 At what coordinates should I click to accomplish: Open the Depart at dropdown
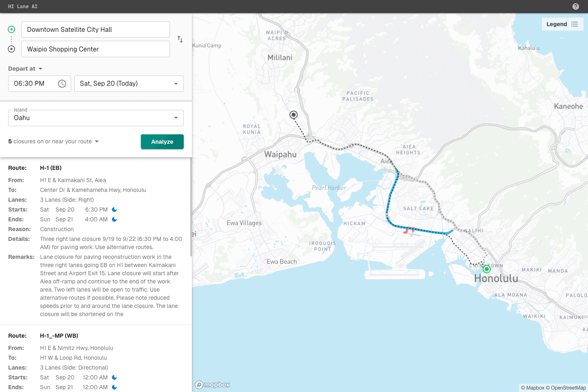click(x=25, y=69)
